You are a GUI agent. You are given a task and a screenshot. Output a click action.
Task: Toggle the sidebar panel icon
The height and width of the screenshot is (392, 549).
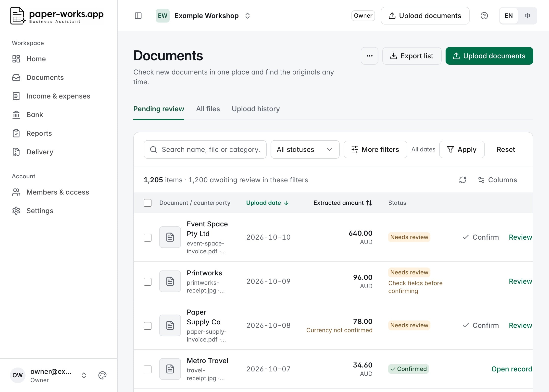138,16
